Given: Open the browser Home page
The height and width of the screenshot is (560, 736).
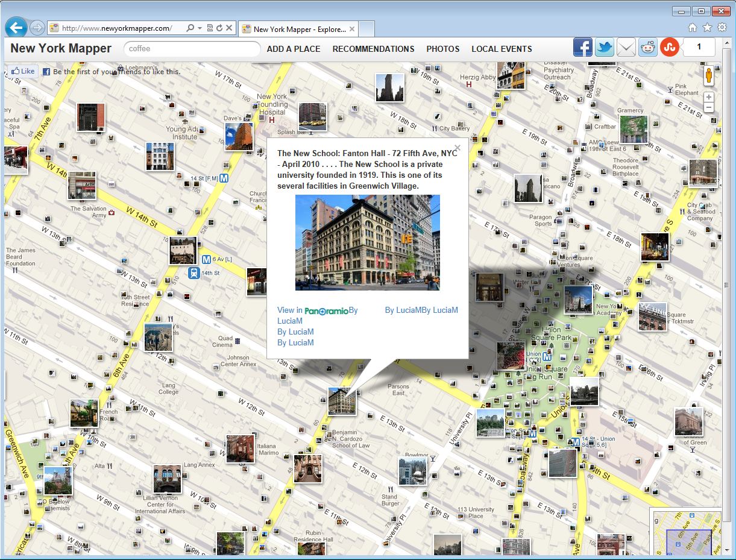Looking at the screenshot, I should 693,28.
